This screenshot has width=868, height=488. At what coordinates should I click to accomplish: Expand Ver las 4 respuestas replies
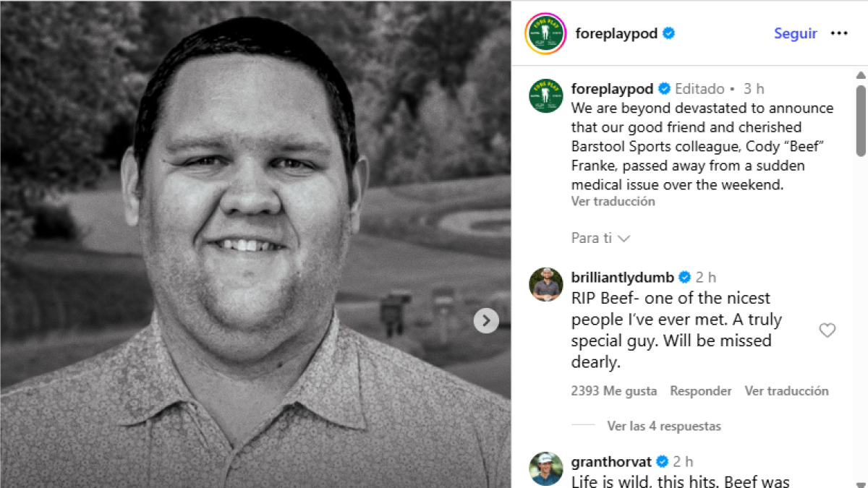tap(663, 426)
